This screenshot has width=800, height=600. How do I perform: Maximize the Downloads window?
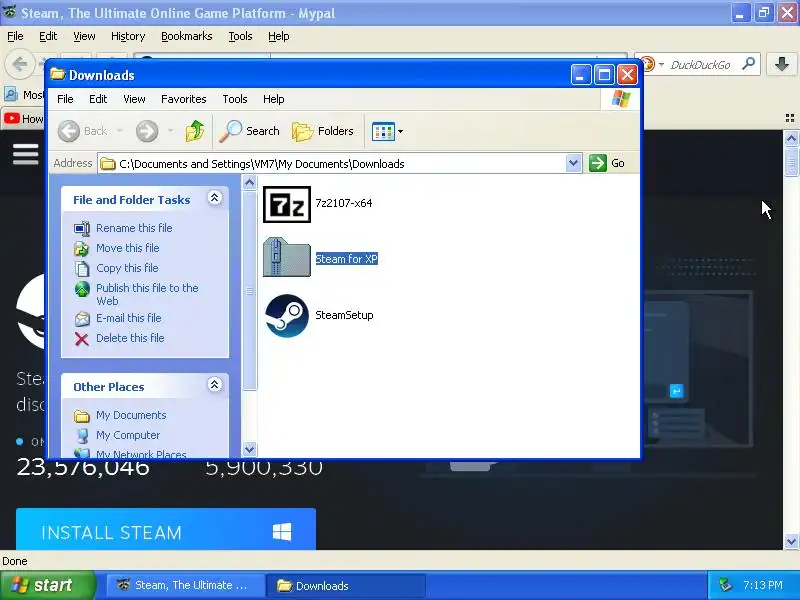[x=604, y=75]
